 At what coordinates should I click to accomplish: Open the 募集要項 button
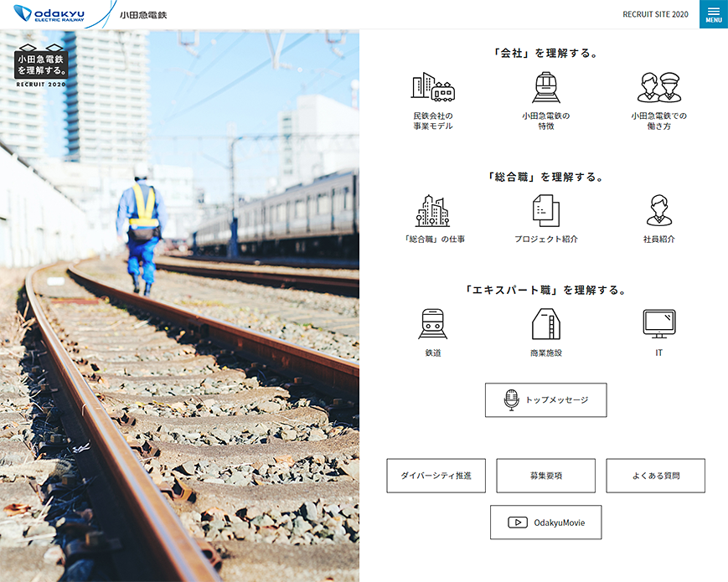[545, 476]
